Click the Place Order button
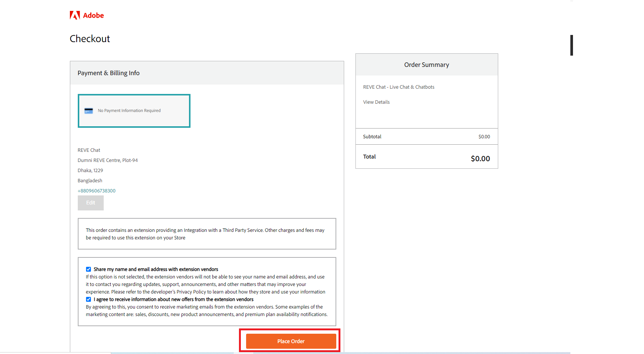 (291, 341)
